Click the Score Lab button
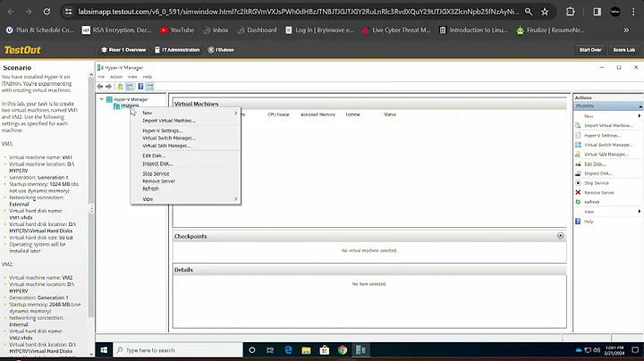 point(624,50)
